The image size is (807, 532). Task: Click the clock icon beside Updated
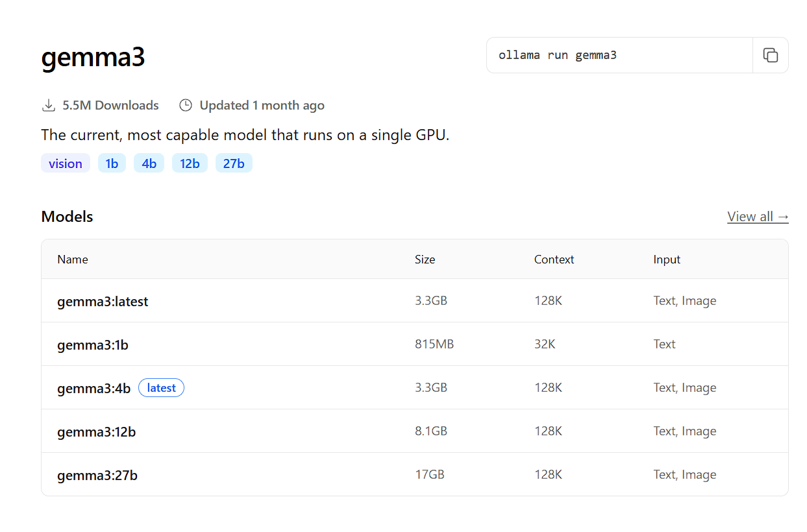point(186,105)
